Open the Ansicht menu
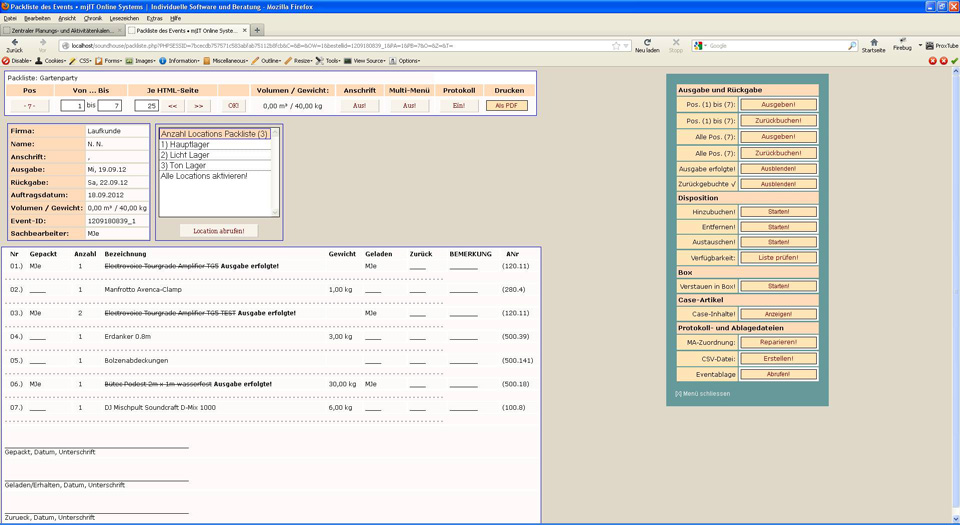Viewport: 960px width, 525px height. tap(67, 18)
